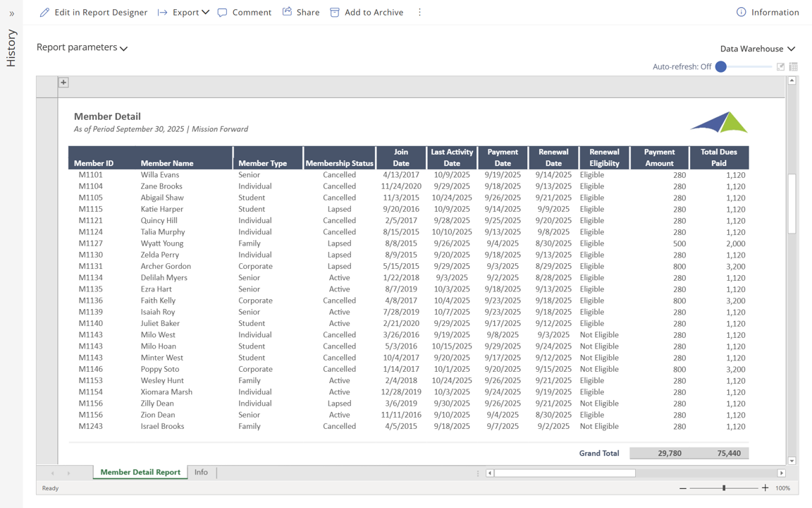
Task: Click the horizontal scrollbar thumb
Action: tap(565, 473)
